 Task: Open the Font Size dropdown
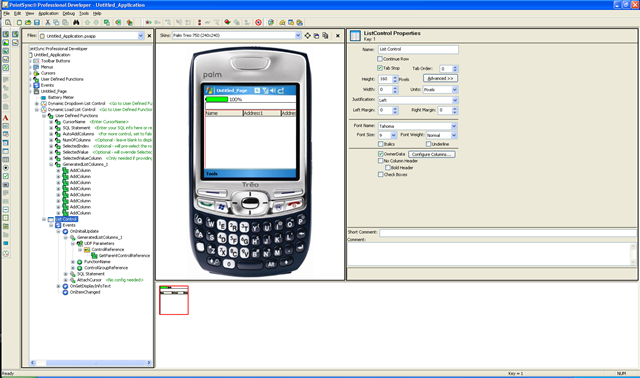(x=393, y=135)
